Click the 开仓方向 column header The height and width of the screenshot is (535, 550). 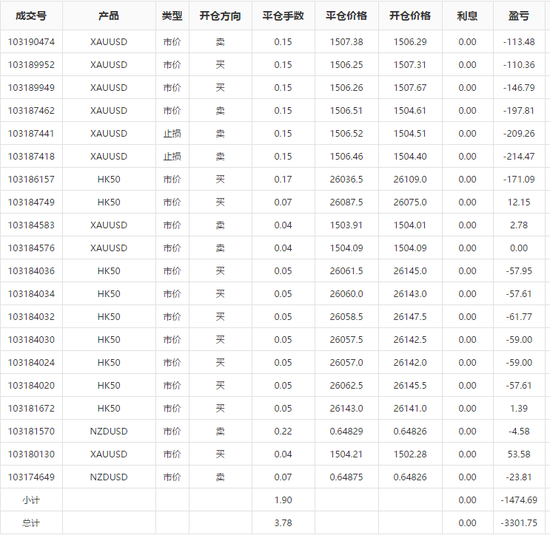[x=220, y=16]
